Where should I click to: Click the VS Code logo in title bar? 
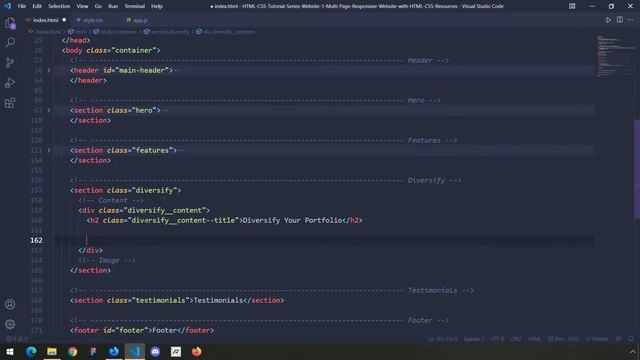tap(7, 6)
